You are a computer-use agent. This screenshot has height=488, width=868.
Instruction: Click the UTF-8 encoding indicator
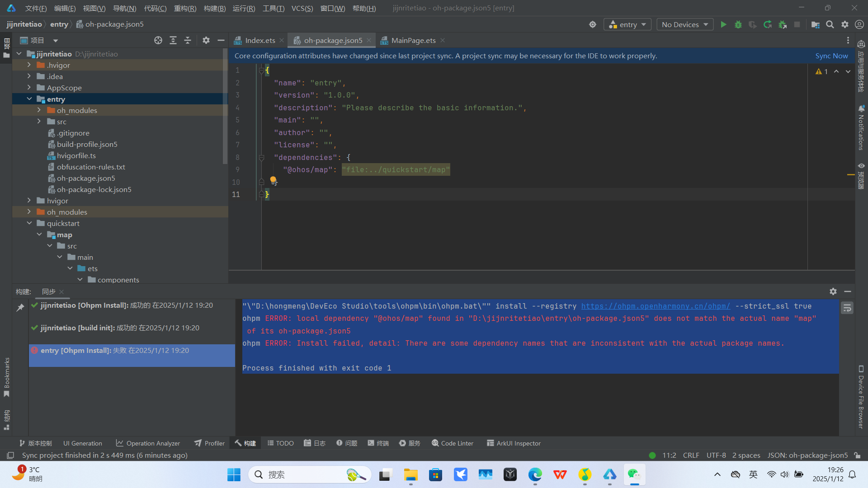pos(716,455)
